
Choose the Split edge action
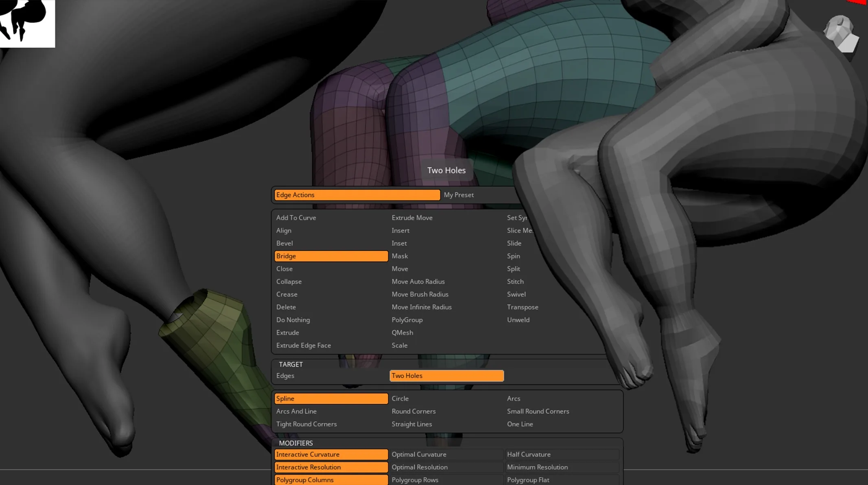[x=513, y=269]
